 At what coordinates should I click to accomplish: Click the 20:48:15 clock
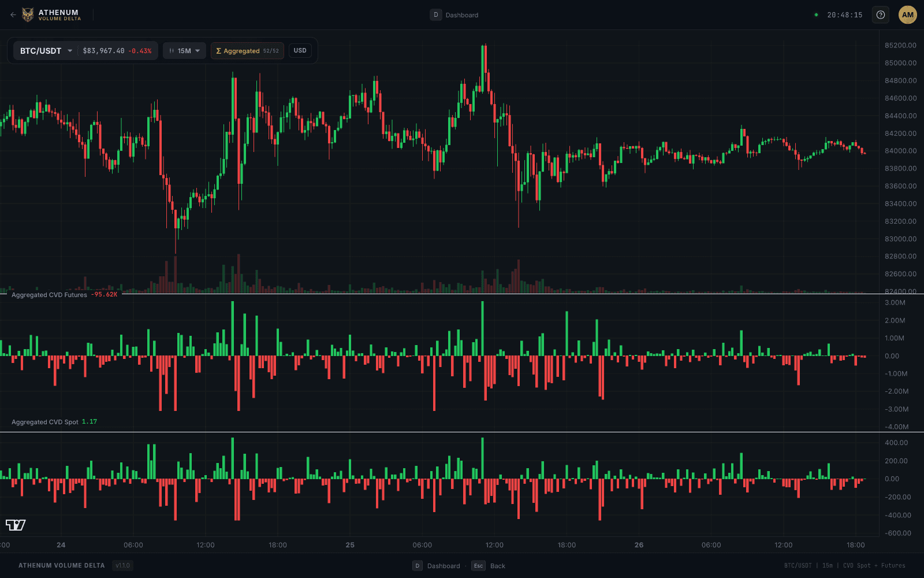click(844, 15)
